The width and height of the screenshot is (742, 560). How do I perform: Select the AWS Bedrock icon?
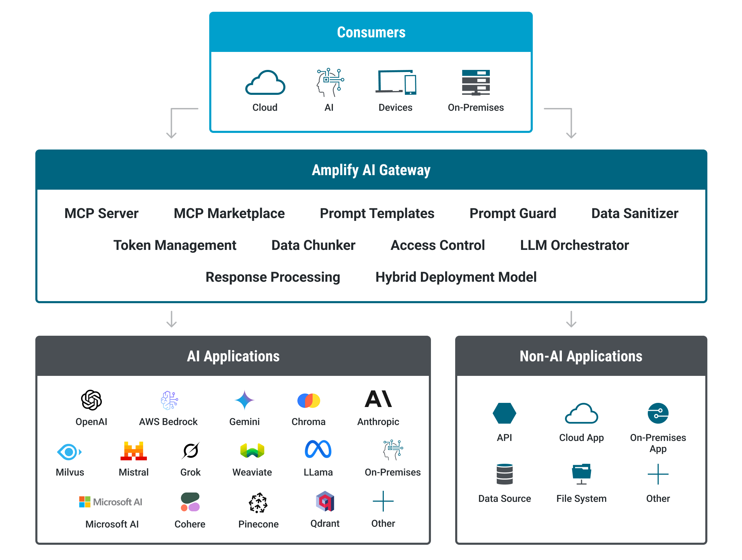tap(169, 400)
